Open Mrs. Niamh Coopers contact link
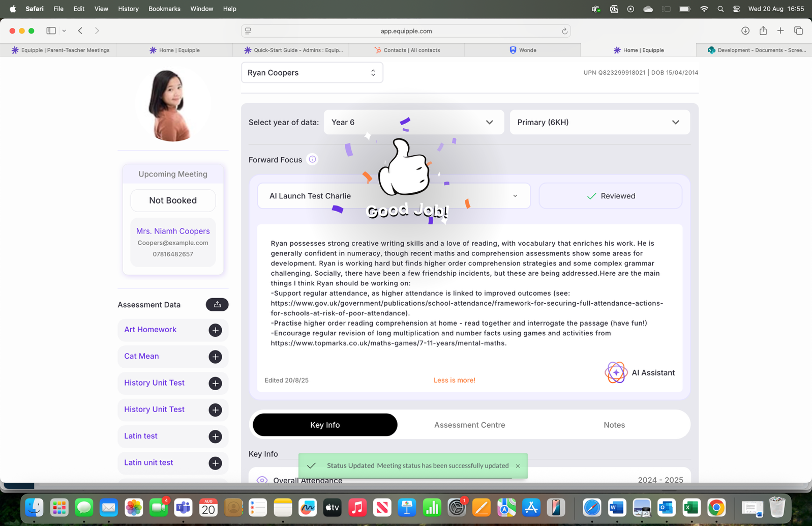 click(x=173, y=231)
